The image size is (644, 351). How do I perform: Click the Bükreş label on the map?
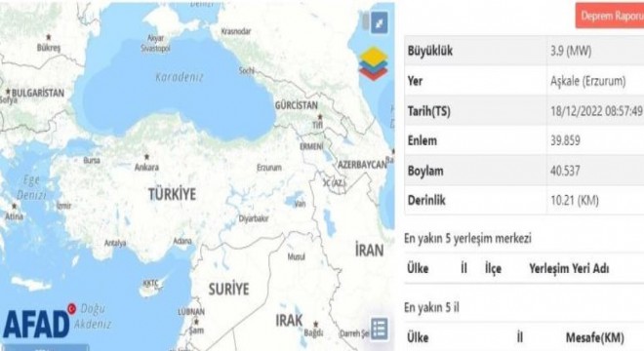pyautogui.click(x=49, y=48)
